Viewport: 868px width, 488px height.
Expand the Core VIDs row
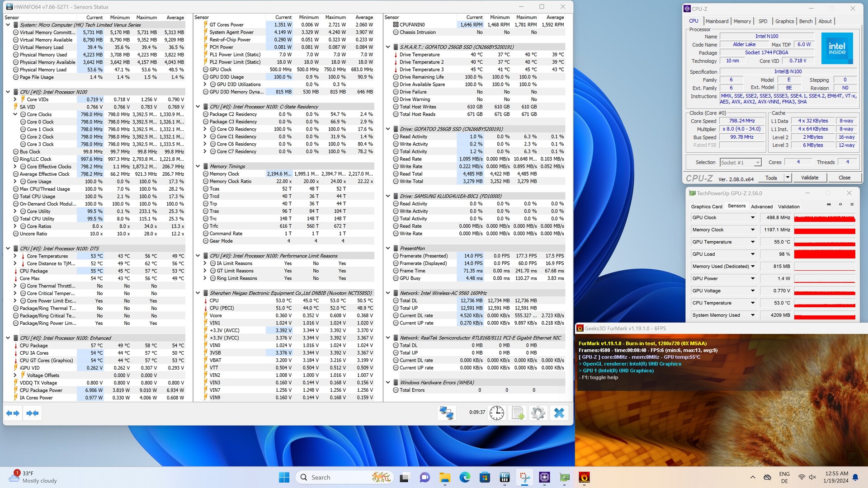coord(15,99)
